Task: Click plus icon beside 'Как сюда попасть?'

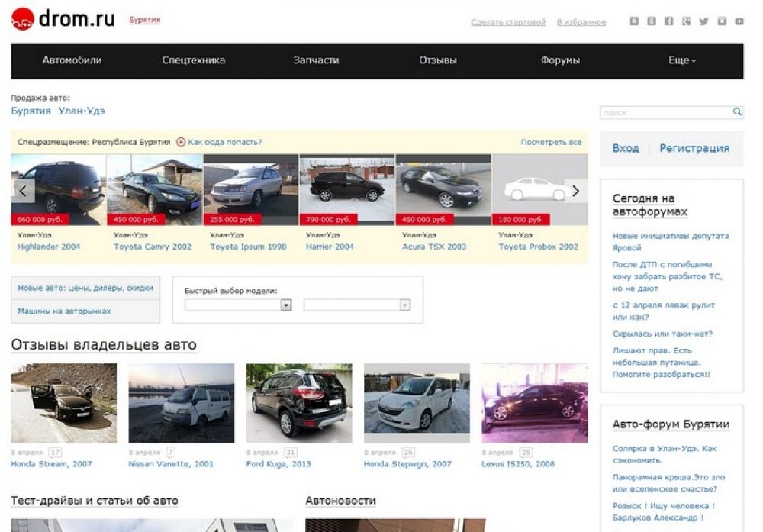Action: [x=181, y=142]
